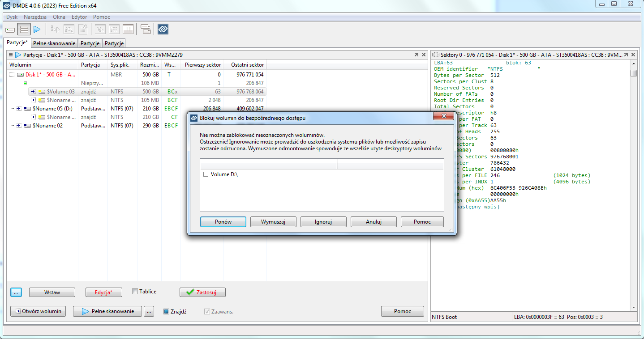This screenshot has height=339, width=644.
Task: Open the Dysk menu
Action: click(12, 17)
